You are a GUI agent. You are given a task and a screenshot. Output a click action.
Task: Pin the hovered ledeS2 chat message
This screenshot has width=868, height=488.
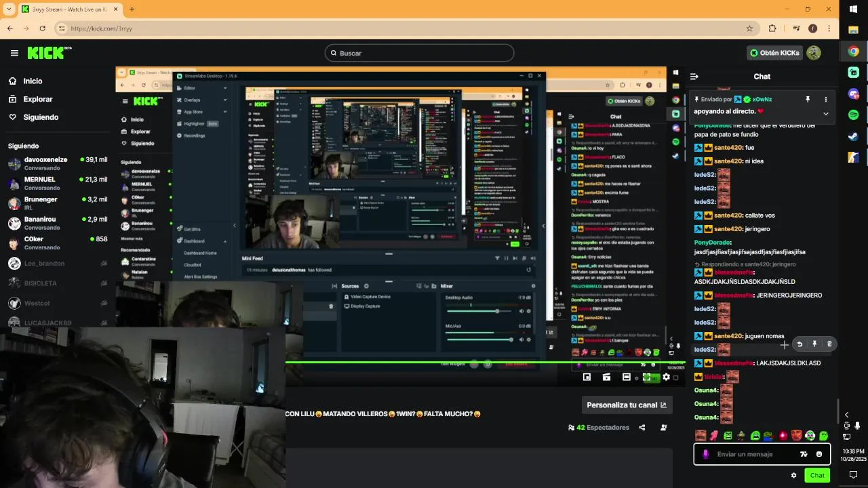(x=814, y=344)
